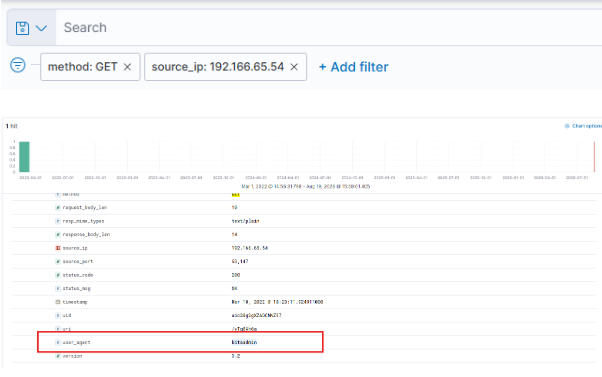Select the status_msg field name
This screenshot has height=377, width=602.
tap(76, 288)
